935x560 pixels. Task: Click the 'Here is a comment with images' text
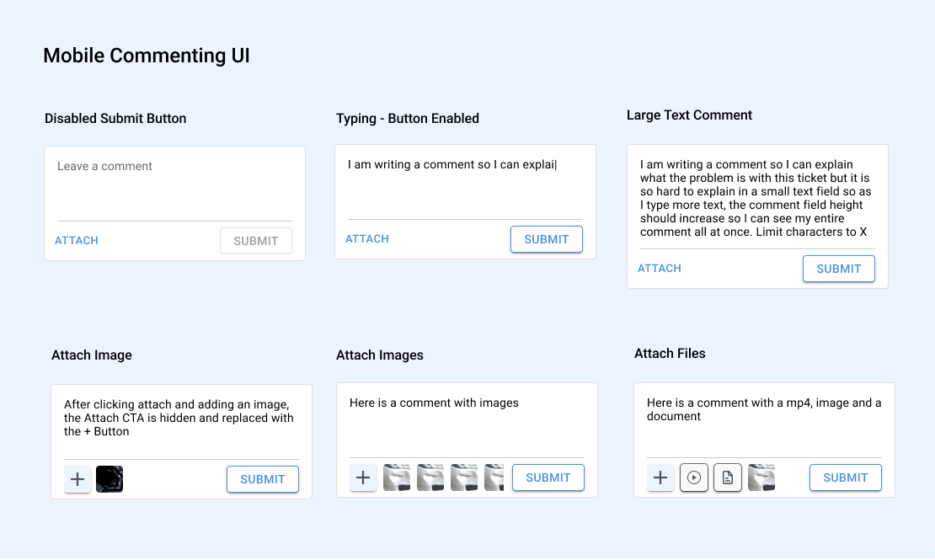pyautogui.click(x=435, y=403)
